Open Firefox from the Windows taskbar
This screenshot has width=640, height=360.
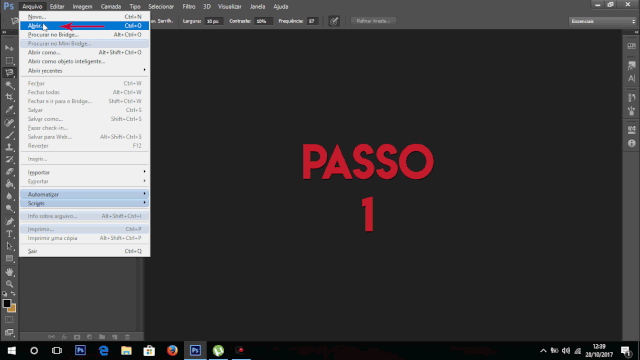point(172,350)
